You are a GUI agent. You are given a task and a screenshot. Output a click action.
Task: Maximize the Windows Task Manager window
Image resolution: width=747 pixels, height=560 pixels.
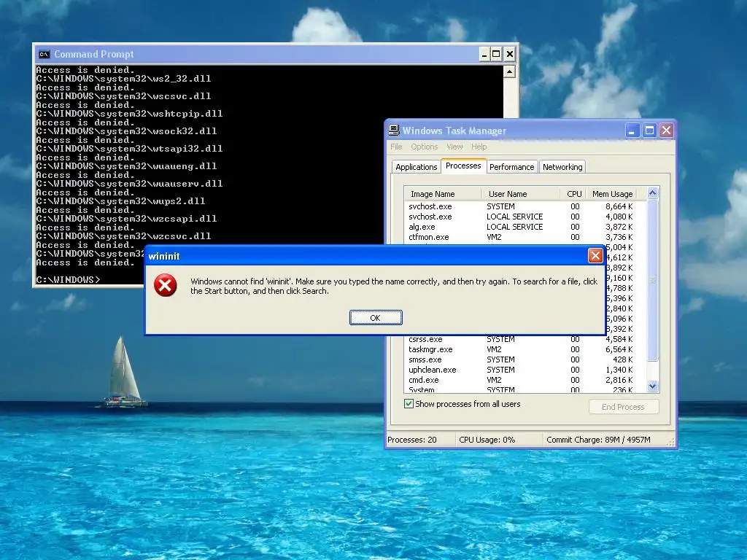[x=649, y=130]
